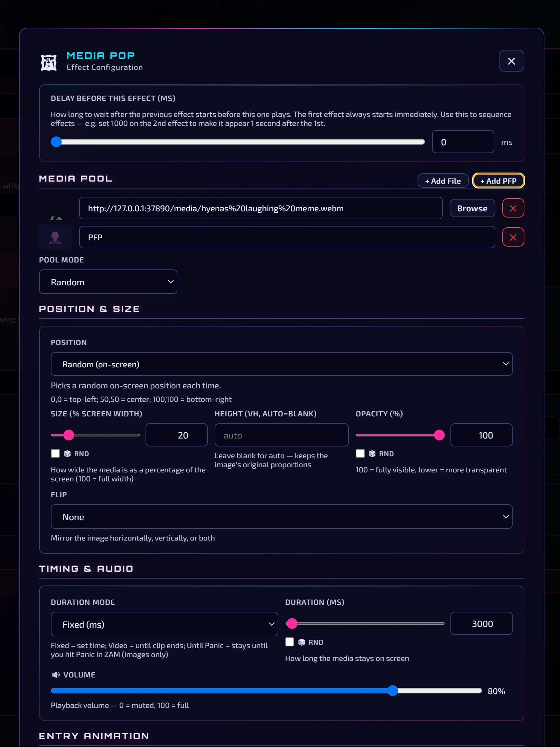This screenshot has width=560, height=747.
Task: Click the dice icon under Duration
Action: pos(301,642)
